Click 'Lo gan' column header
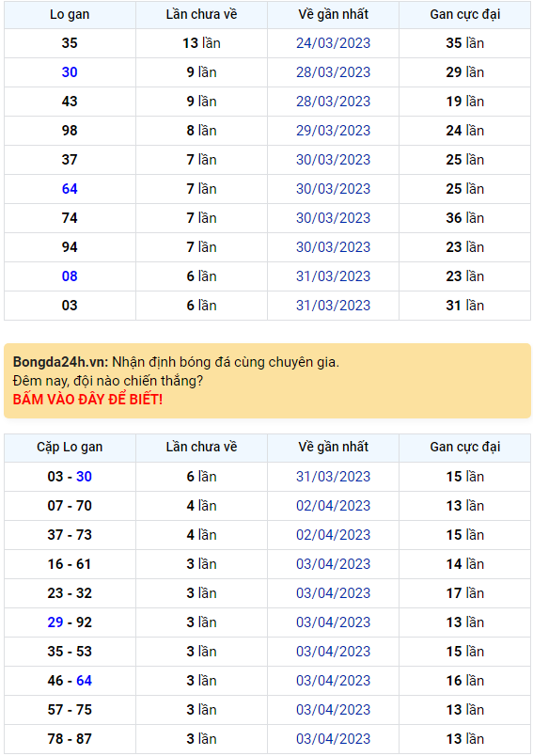The height and width of the screenshot is (756, 533). click(x=70, y=14)
